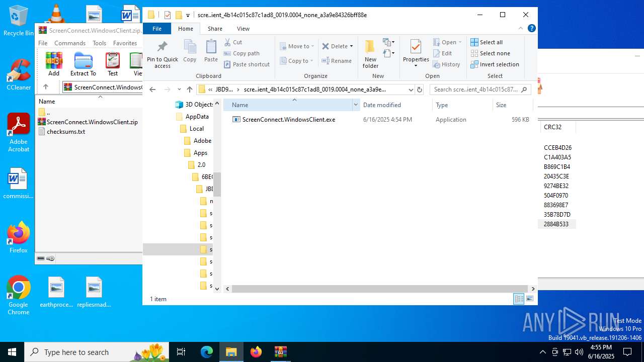Click Properties checkmark icon
This screenshot has width=644, height=362.
click(416, 47)
